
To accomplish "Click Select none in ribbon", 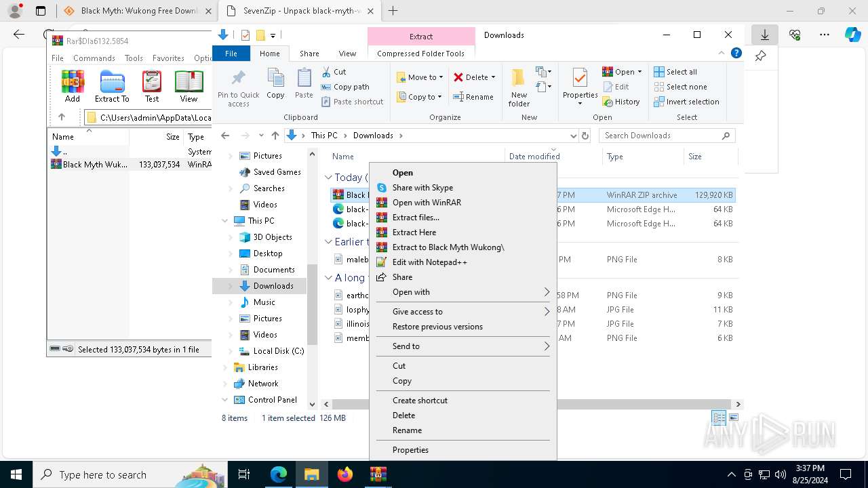I will (x=680, y=87).
